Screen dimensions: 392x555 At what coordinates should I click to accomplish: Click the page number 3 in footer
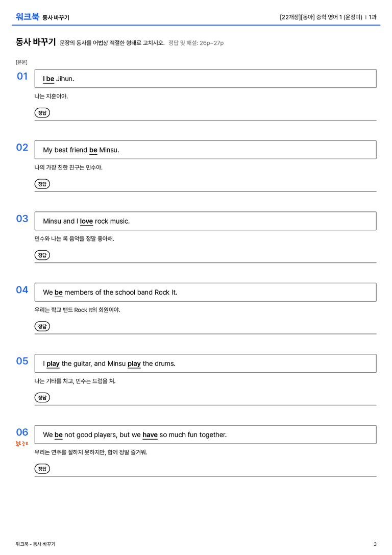[375, 544]
